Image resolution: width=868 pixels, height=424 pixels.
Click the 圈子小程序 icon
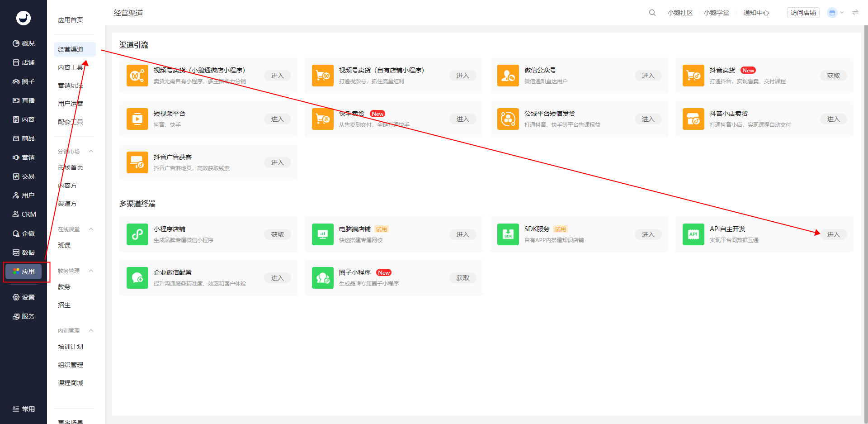pyautogui.click(x=323, y=278)
